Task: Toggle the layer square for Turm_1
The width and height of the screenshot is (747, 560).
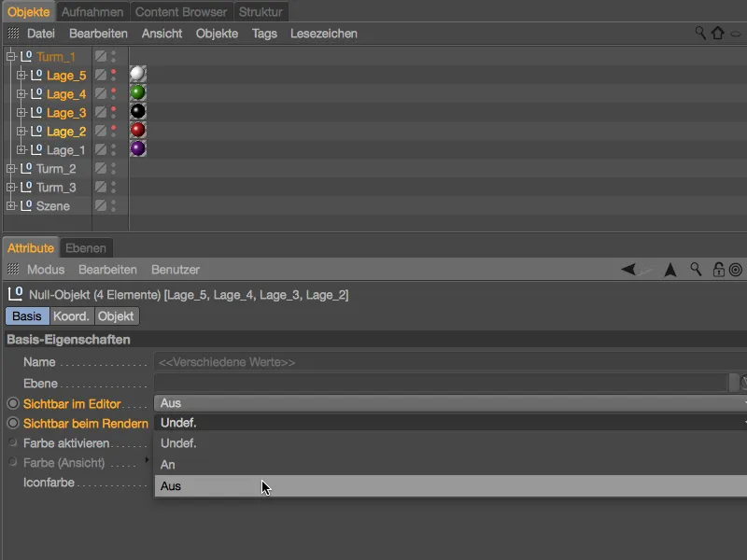Action: tap(101, 56)
